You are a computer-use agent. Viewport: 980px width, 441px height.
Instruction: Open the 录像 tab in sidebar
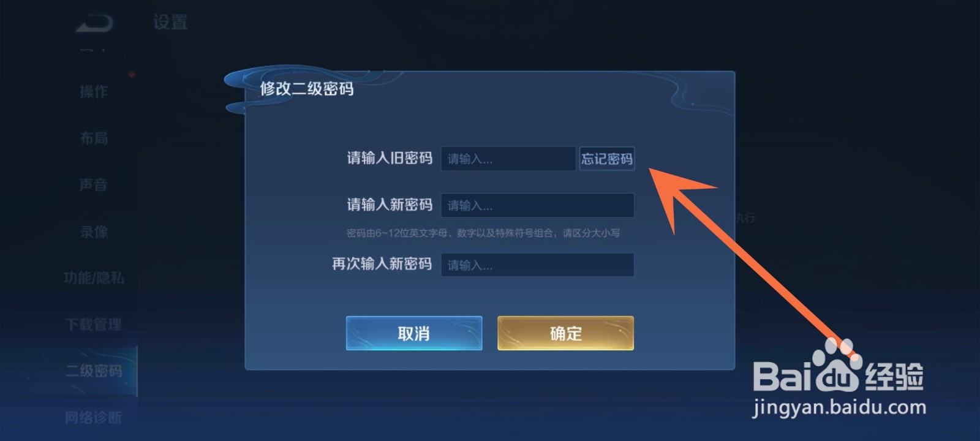coord(94,232)
